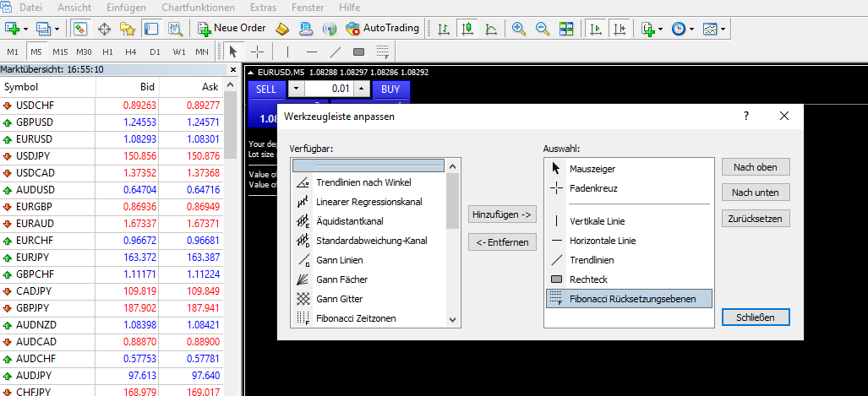
Task: Select the crosshair tool in toolbar
Action: coord(258,52)
